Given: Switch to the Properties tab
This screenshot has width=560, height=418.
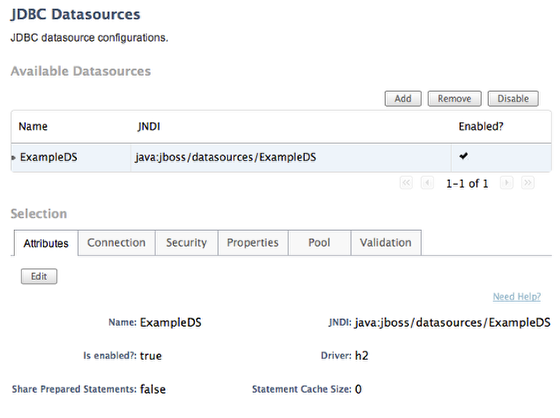Looking at the screenshot, I should point(253,243).
